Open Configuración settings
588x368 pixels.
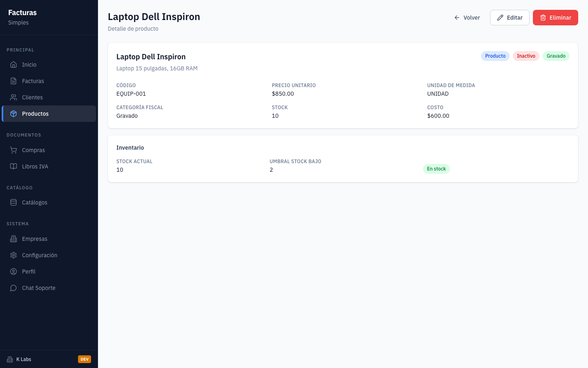[x=49, y=255]
